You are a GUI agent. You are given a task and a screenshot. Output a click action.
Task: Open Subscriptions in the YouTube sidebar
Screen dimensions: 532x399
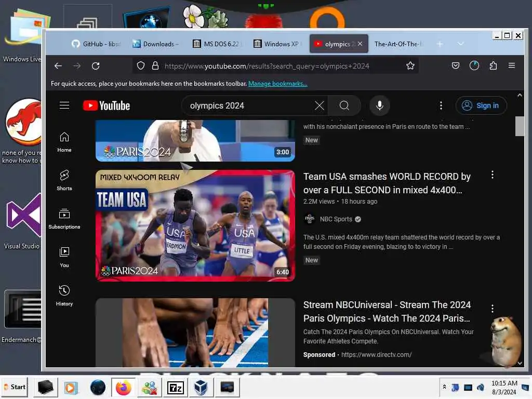[x=64, y=219]
